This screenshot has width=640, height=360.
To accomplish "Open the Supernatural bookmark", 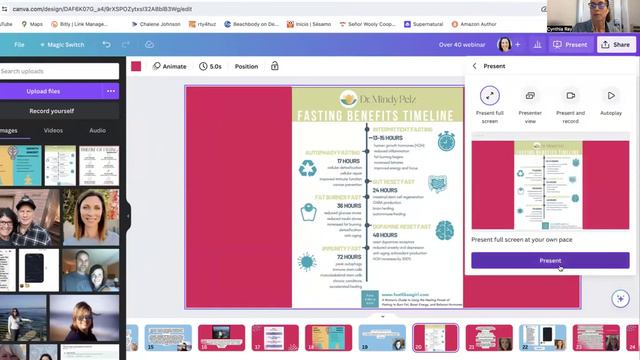I will pos(423,24).
